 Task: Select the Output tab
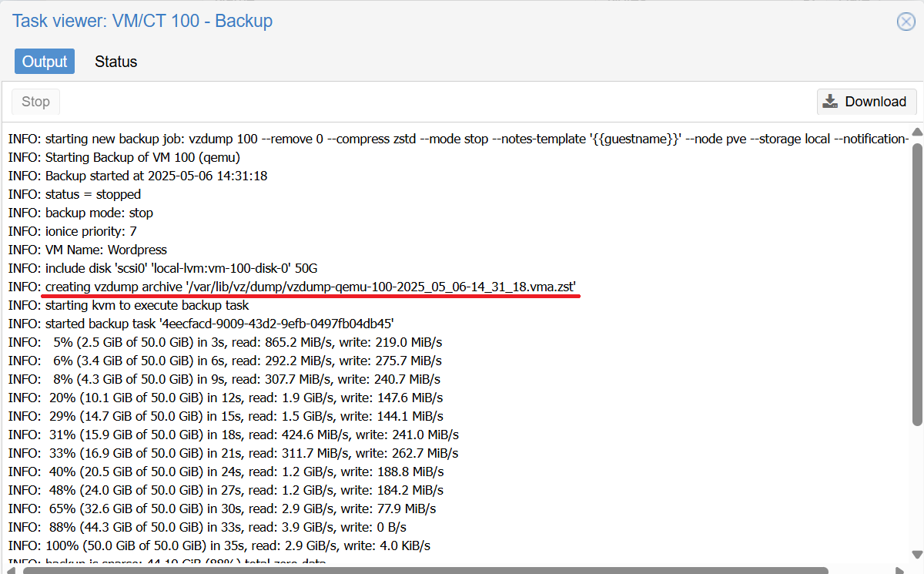(x=45, y=62)
